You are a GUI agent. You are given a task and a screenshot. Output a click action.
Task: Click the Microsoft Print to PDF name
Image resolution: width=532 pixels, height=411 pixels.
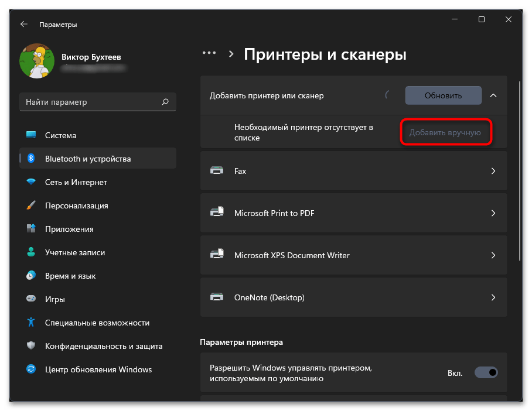pos(274,213)
